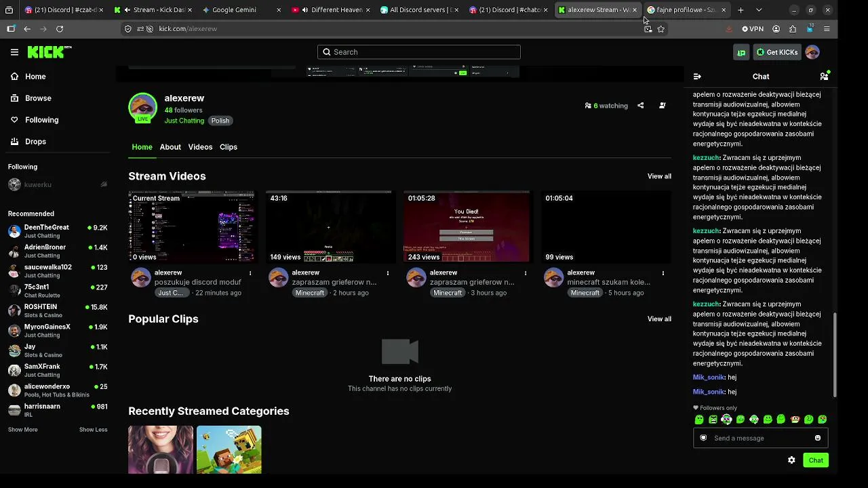Bookmark this page with the star icon
The width and height of the screenshot is (868, 488).
[x=661, y=29]
